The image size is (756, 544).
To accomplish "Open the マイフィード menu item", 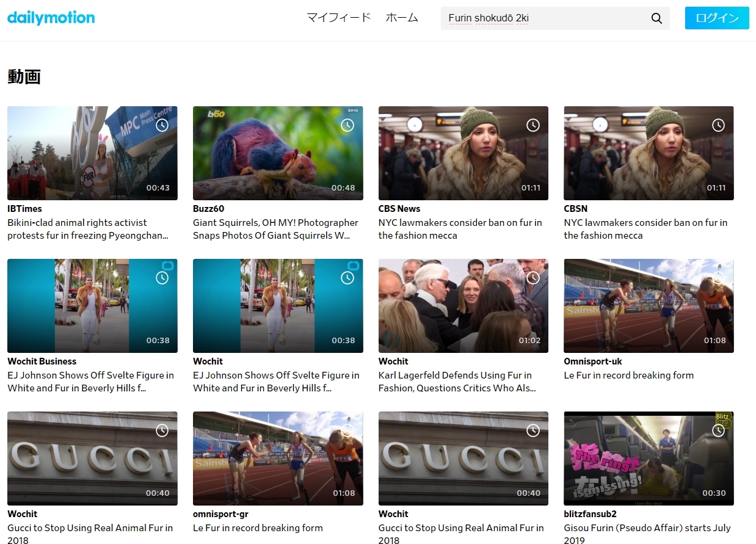I will pyautogui.click(x=339, y=18).
